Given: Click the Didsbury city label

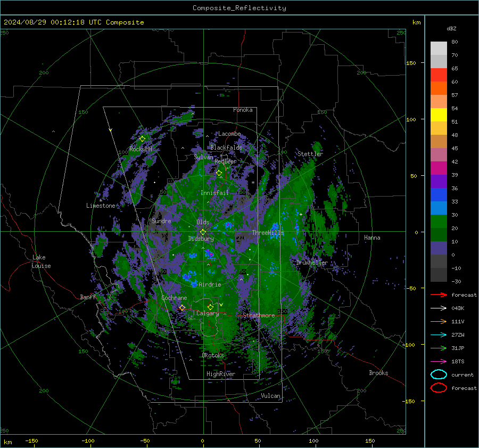Looking at the screenshot, I should click(201, 239).
